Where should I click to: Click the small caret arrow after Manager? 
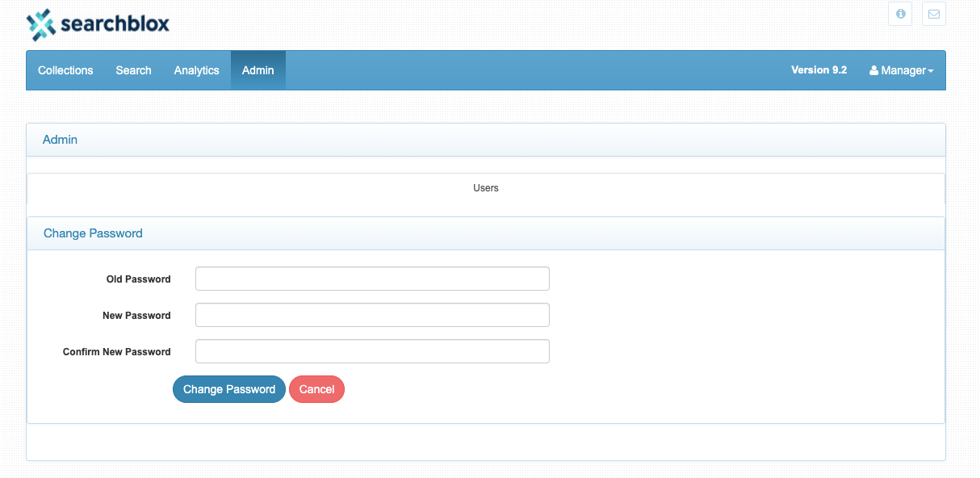[x=931, y=71]
